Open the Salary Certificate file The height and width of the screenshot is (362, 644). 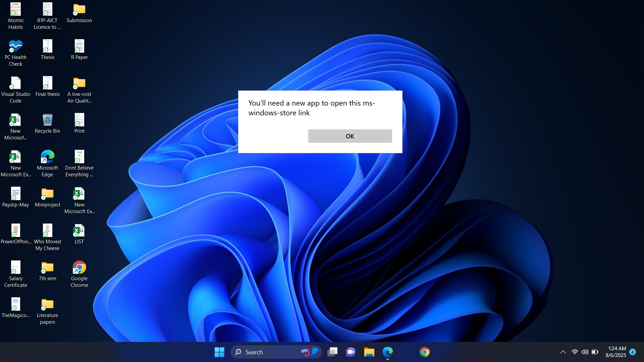pyautogui.click(x=15, y=267)
